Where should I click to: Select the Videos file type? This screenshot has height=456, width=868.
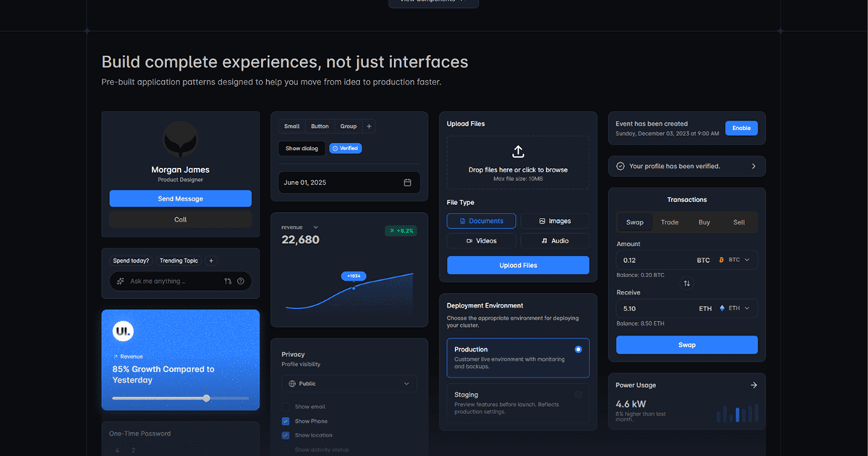point(481,240)
